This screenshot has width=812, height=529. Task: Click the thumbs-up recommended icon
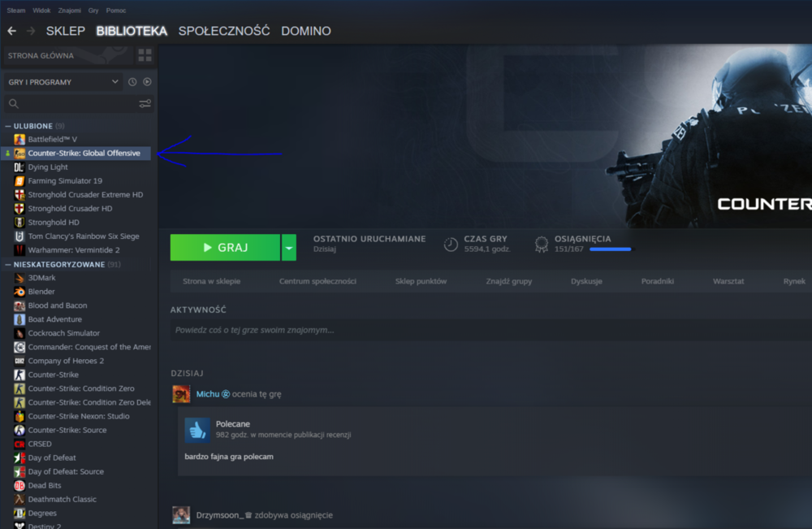(x=197, y=430)
